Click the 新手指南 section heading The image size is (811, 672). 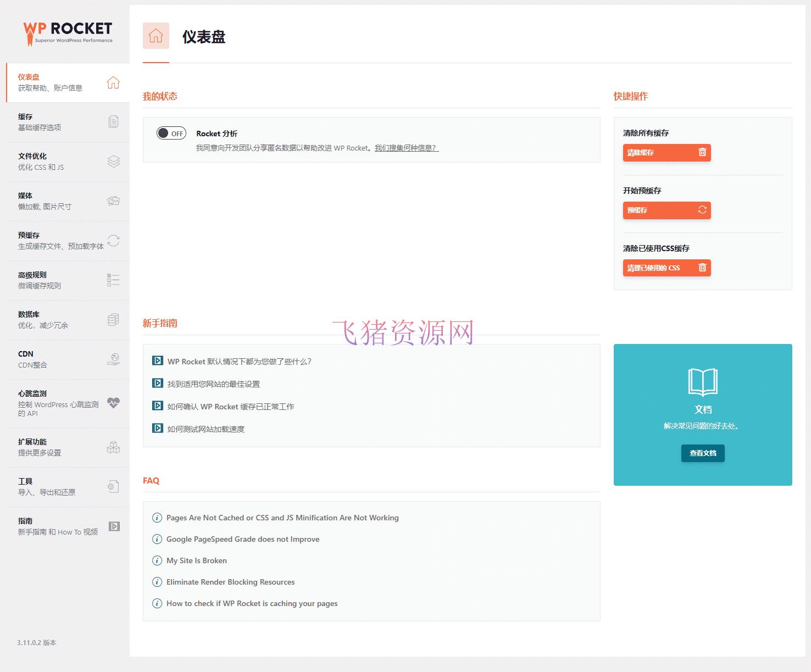pyautogui.click(x=160, y=323)
